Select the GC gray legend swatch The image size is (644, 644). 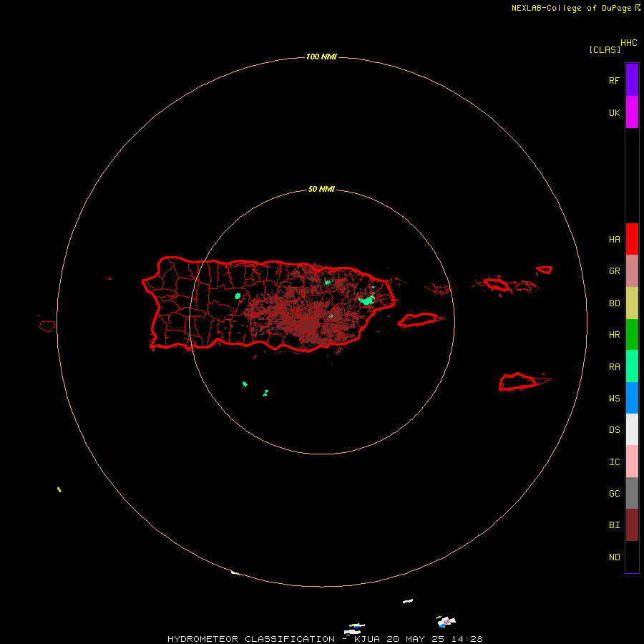point(632,493)
